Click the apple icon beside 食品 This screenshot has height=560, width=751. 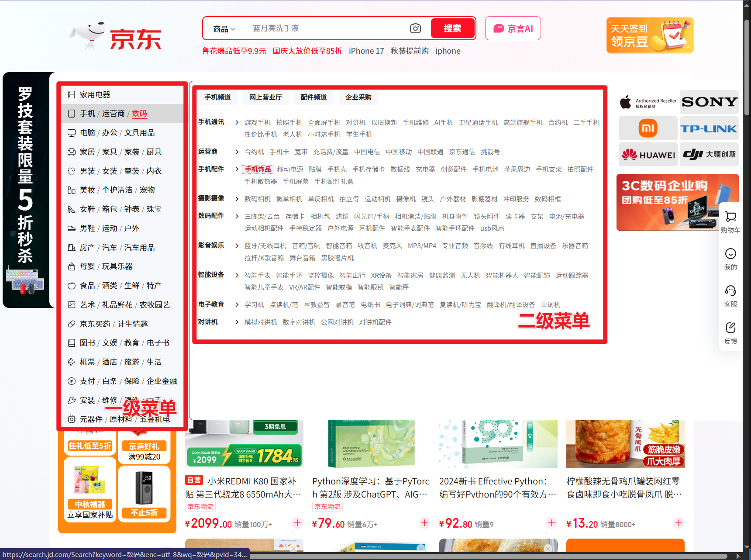(x=72, y=286)
